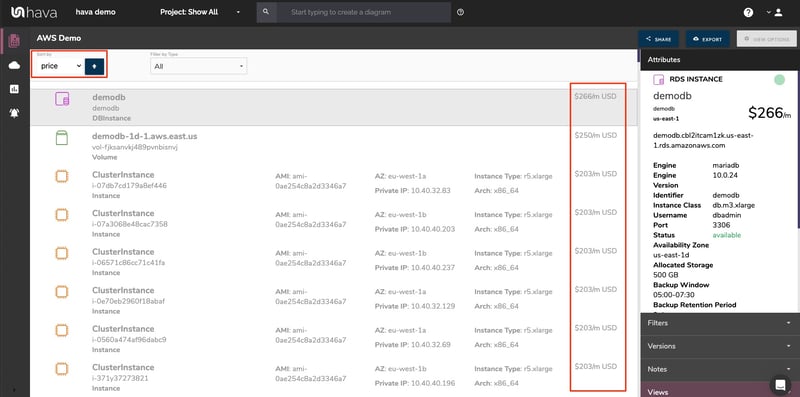
Task: Expand the Views panel
Action: point(719,390)
